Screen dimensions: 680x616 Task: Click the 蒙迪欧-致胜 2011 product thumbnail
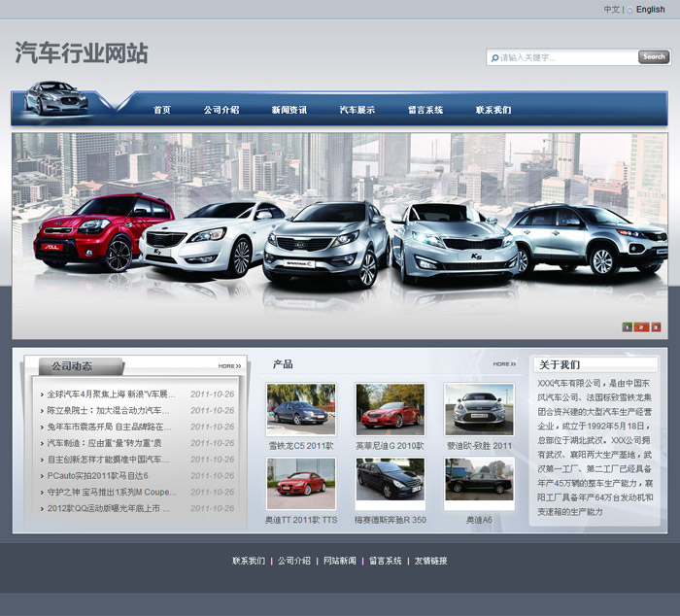coord(479,409)
